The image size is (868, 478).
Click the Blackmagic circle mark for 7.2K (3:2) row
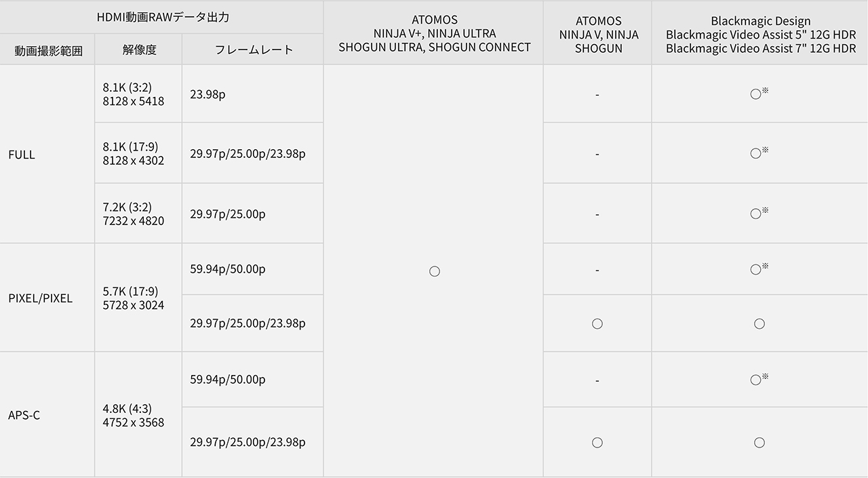point(756,214)
